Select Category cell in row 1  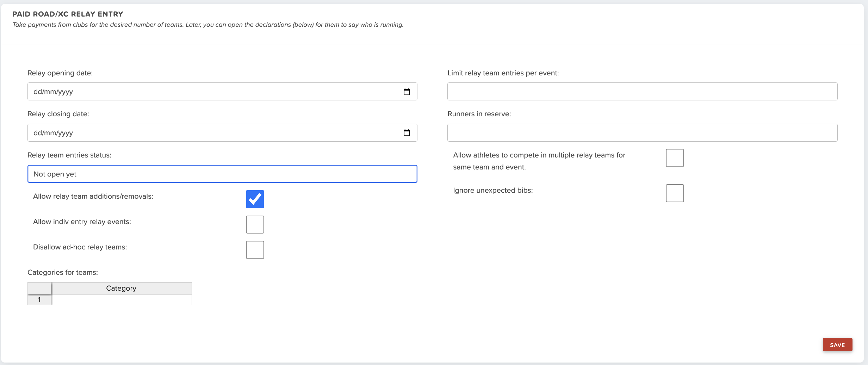pyautogui.click(x=122, y=300)
